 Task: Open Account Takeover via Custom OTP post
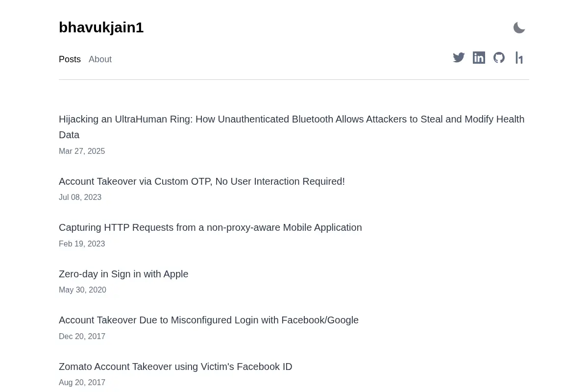coord(202,181)
